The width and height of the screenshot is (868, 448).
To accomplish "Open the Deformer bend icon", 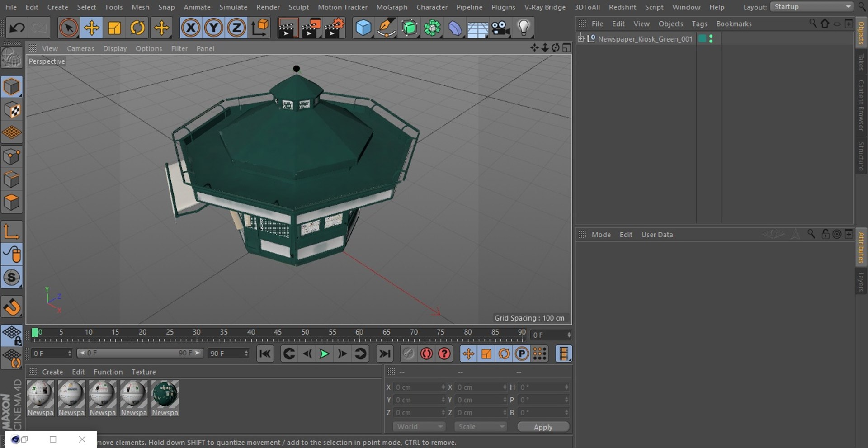I will click(x=455, y=28).
